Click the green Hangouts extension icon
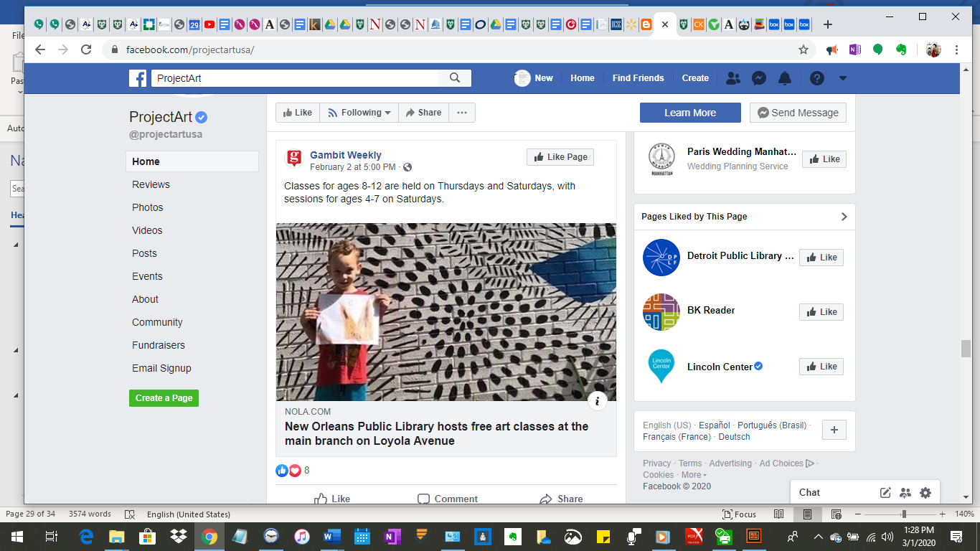Screen dimensions: 980x551 (877, 50)
